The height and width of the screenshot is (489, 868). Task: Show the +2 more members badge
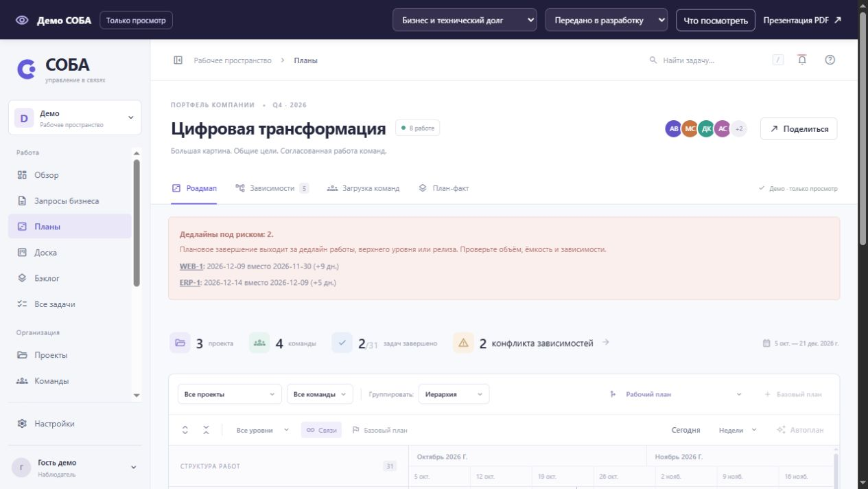[739, 129]
